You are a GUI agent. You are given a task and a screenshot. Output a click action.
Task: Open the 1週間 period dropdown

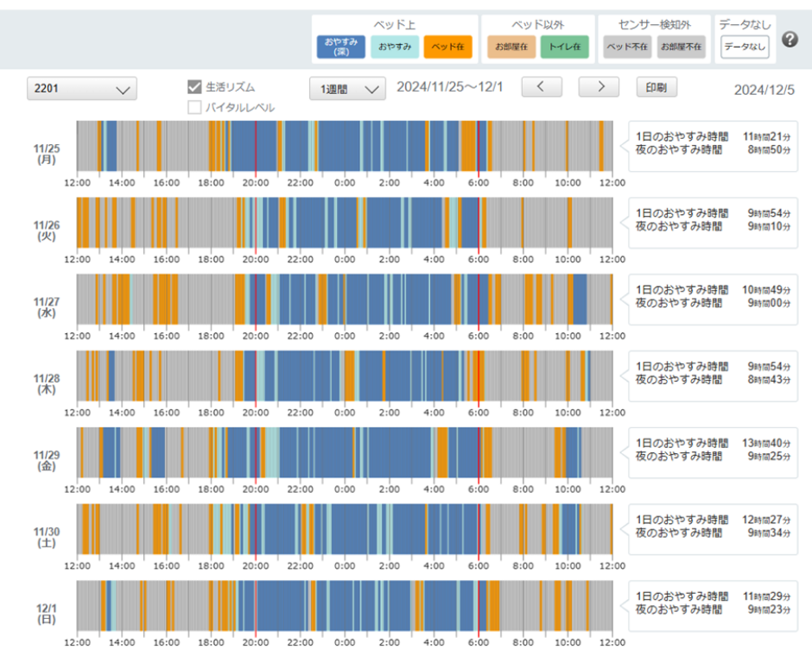click(x=347, y=89)
